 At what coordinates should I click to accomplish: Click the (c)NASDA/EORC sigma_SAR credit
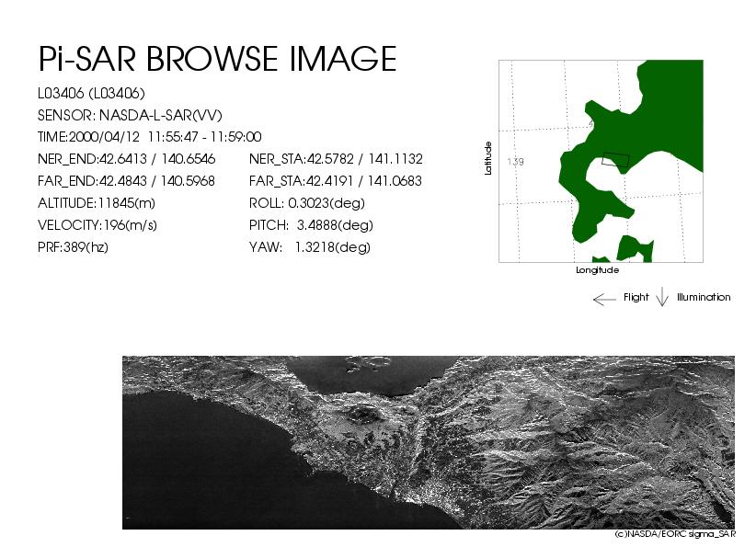[675, 534]
